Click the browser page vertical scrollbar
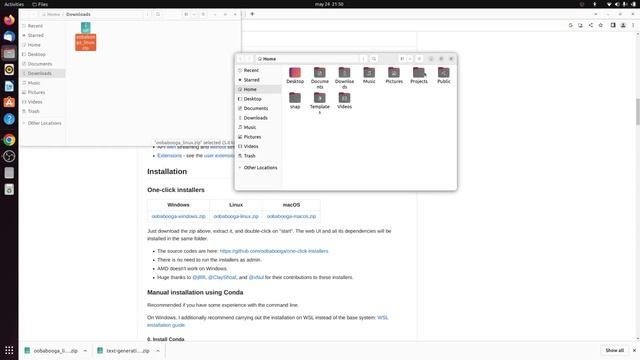The height and width of the screenshot is (360, 640). click(x=638, y=111)
